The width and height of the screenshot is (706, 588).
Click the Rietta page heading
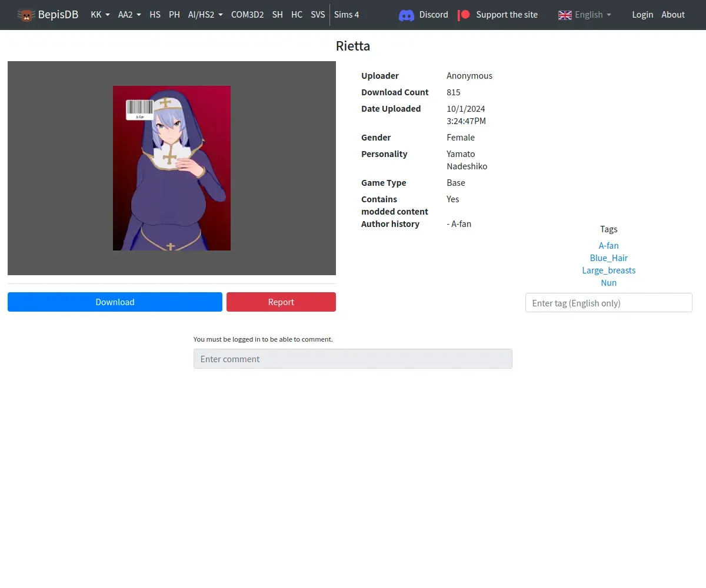pos(353,46)
